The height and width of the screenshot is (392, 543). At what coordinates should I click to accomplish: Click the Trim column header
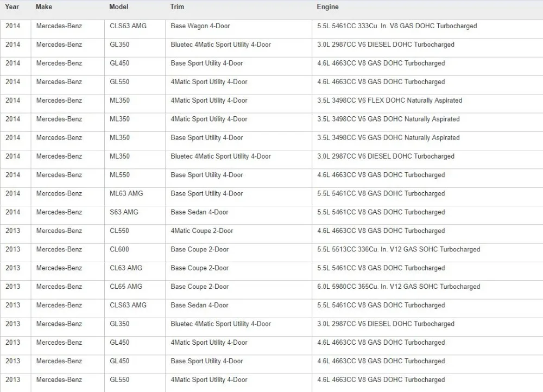(x=177, y=7)
